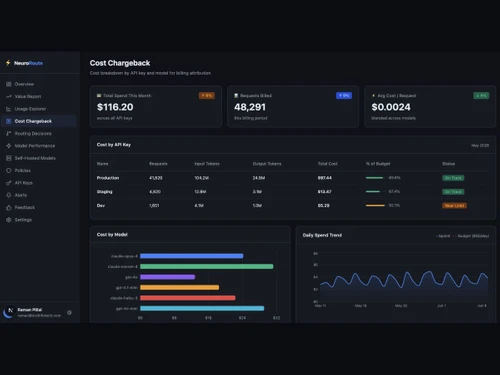Click the orange trend badge on Total Spend
This screenshot has height=375, width=500.
[207, 96]
